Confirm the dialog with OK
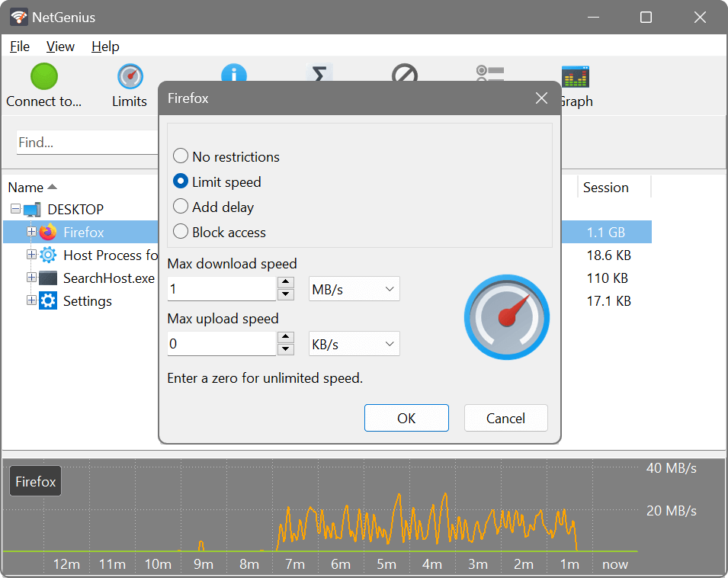The height and width of the screenshot is (578, 728). click(x=406, y=418)
